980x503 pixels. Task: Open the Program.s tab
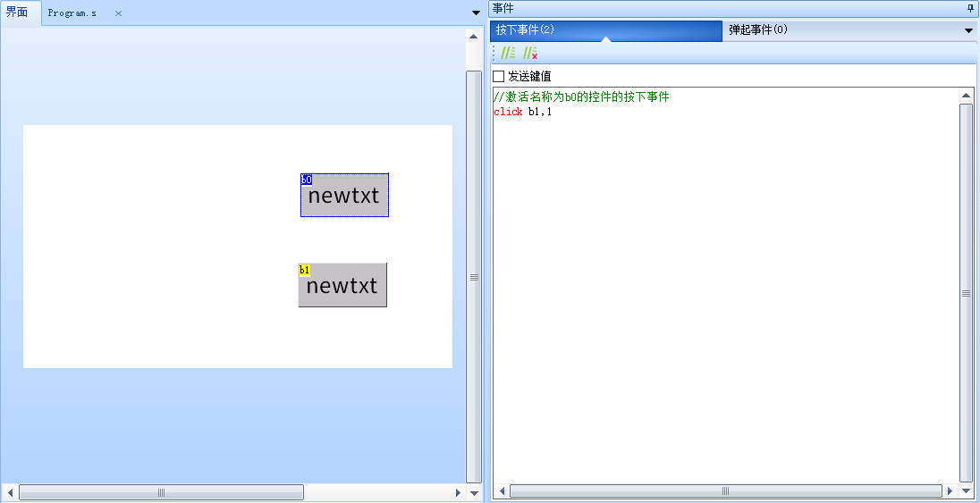click(72, 13)
